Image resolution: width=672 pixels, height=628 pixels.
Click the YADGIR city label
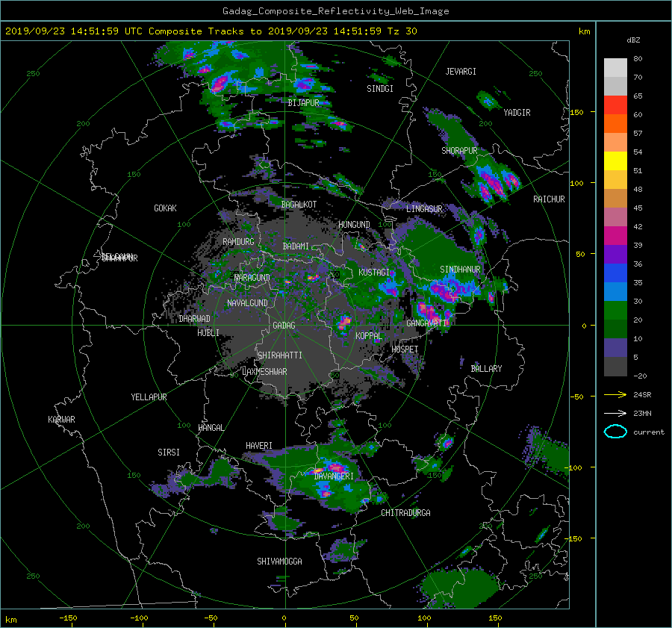click(517, 113)
